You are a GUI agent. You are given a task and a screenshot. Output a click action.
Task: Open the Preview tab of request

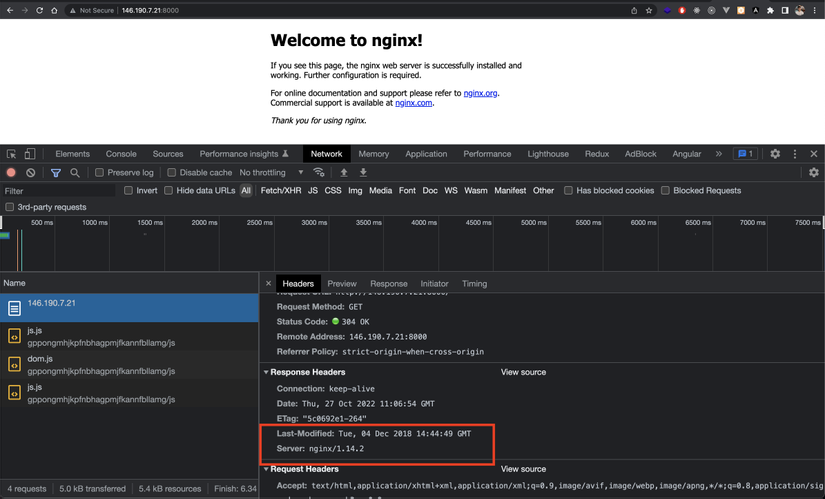tap(342, 284)
